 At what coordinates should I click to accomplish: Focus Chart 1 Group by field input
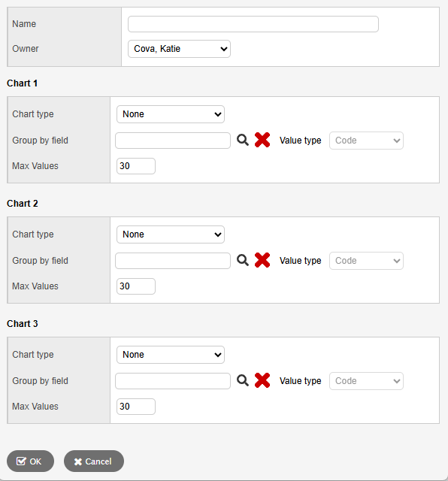173,141
